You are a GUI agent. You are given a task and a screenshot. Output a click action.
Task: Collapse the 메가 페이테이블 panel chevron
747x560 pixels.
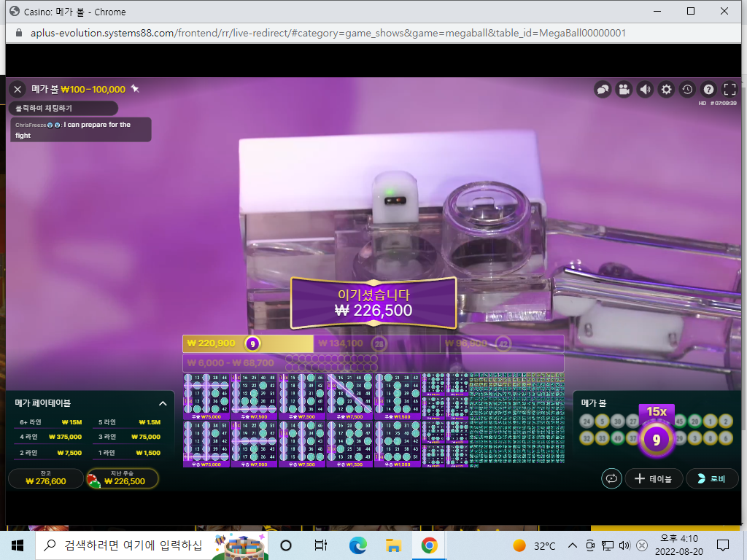[x=163, y=403]
